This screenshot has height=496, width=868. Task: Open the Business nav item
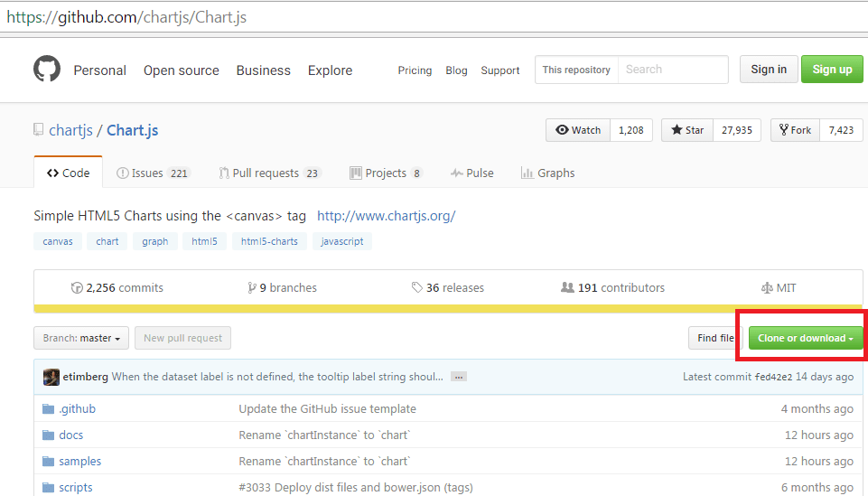coord(264,70)
